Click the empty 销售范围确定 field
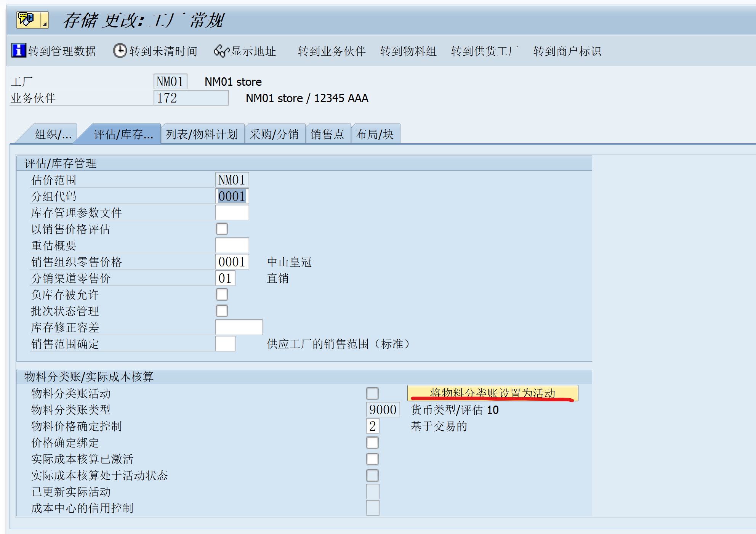 (x=225, y=344)
